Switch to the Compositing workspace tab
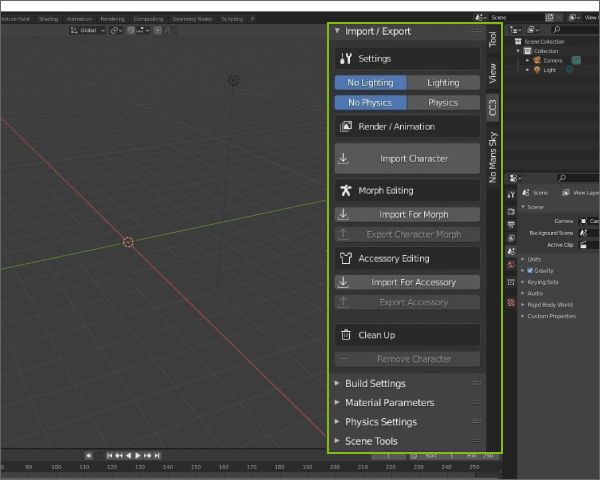Screen dimensions: 600x480 [148, 19]
